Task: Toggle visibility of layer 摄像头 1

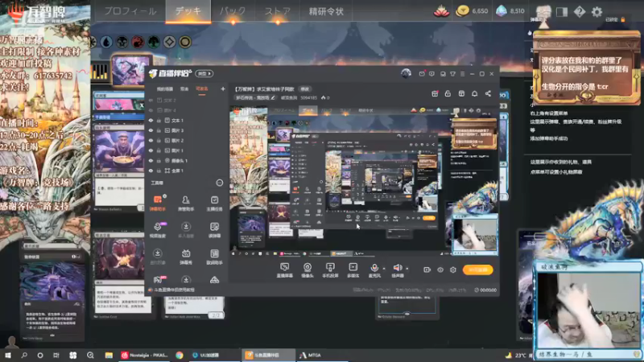Action: coord(151,161)
